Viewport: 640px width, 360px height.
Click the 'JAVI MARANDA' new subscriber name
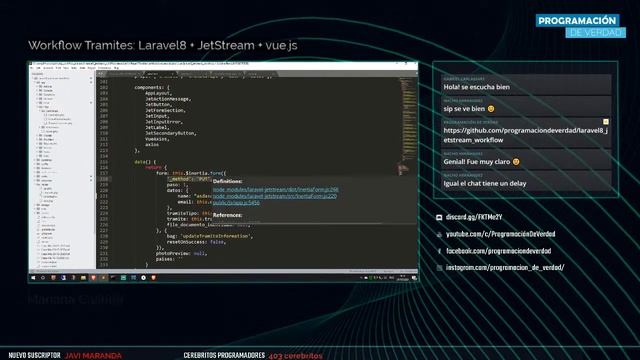coord(93,356)
